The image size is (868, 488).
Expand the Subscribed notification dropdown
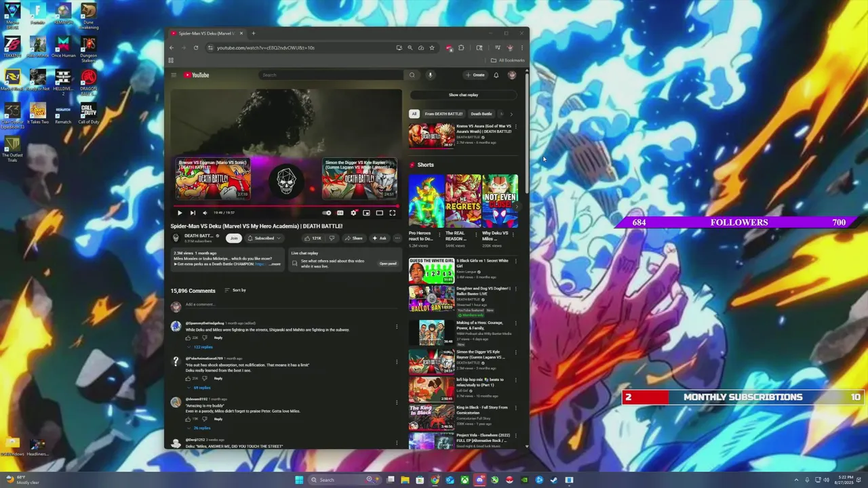263,238
